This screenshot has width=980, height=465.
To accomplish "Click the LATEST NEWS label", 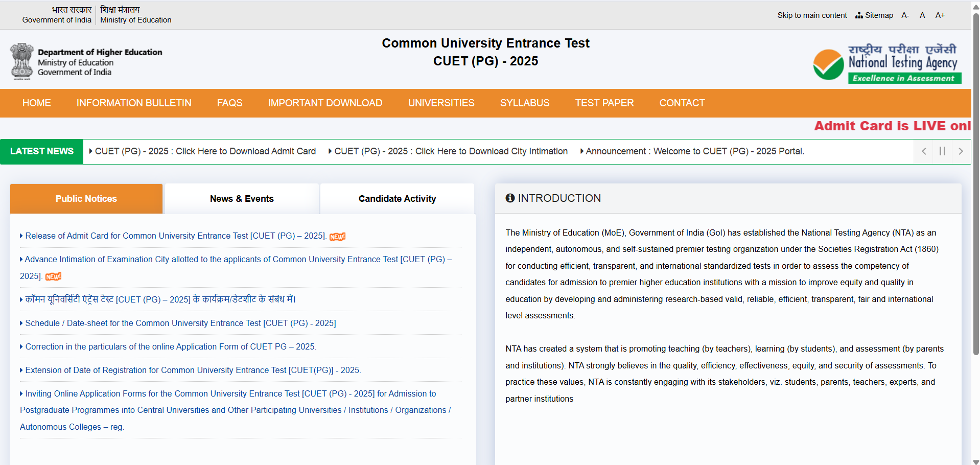I will click(x=42, y=151).
